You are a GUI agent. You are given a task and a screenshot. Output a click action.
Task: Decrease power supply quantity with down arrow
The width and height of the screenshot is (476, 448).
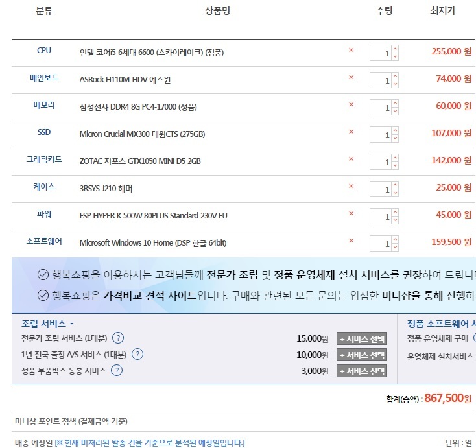395,220
